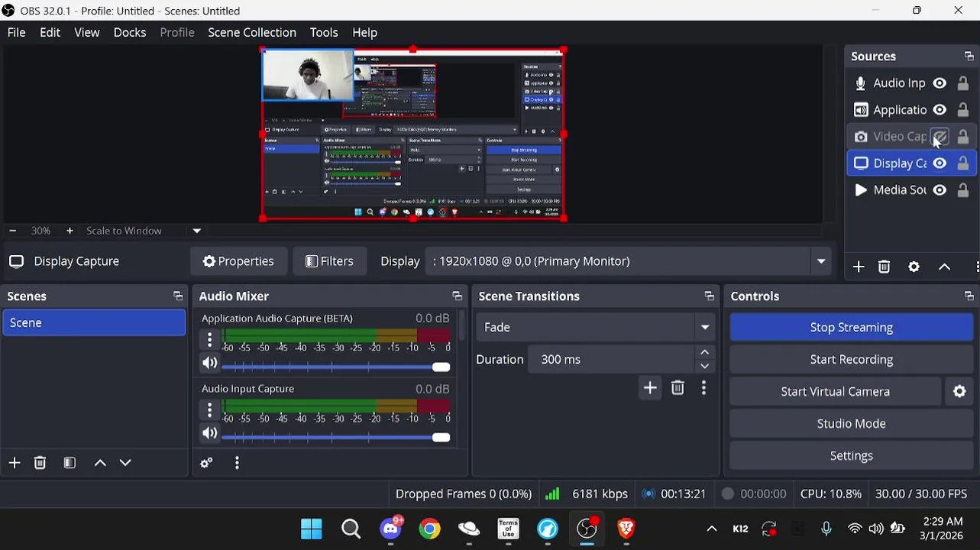This screenshot has width=980, height=550.
Task: Open the Scene Collection menu
Action: pos(252,33)
